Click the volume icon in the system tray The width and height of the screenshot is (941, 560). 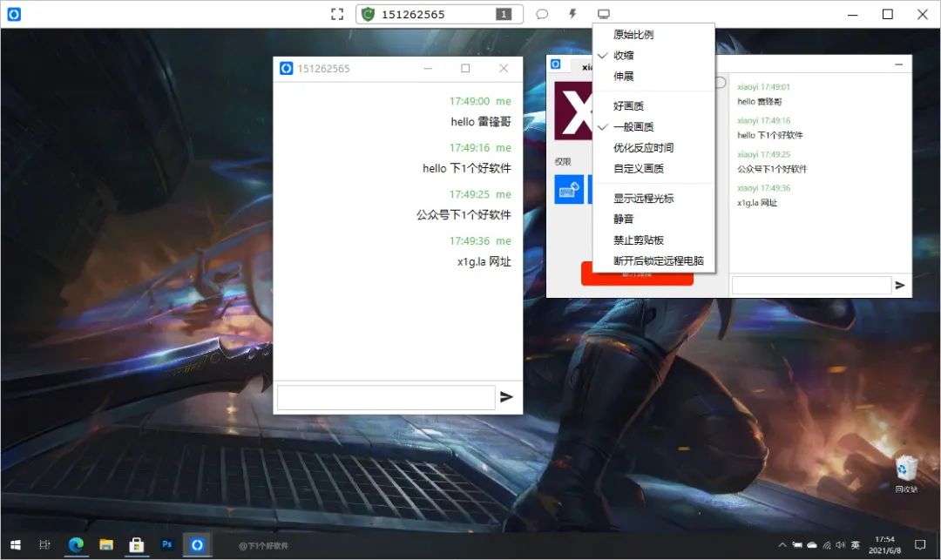[x=840, y=544]
